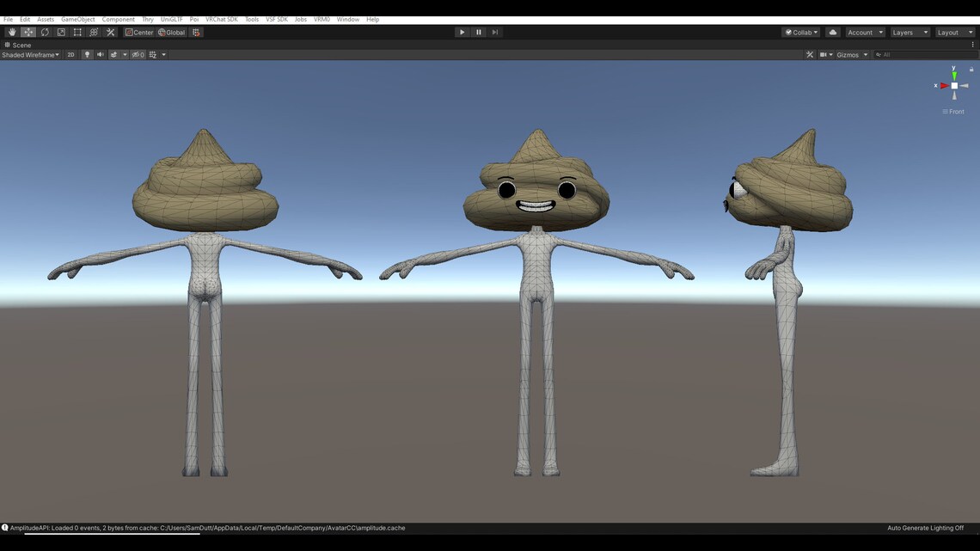Open the Gizmos dropdown
This screenshot has height=551, width=980.
click(849, 54)
